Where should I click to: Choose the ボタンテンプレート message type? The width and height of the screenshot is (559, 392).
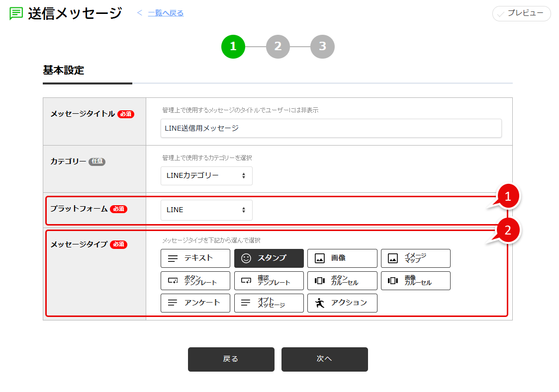(x=195, y=281)
